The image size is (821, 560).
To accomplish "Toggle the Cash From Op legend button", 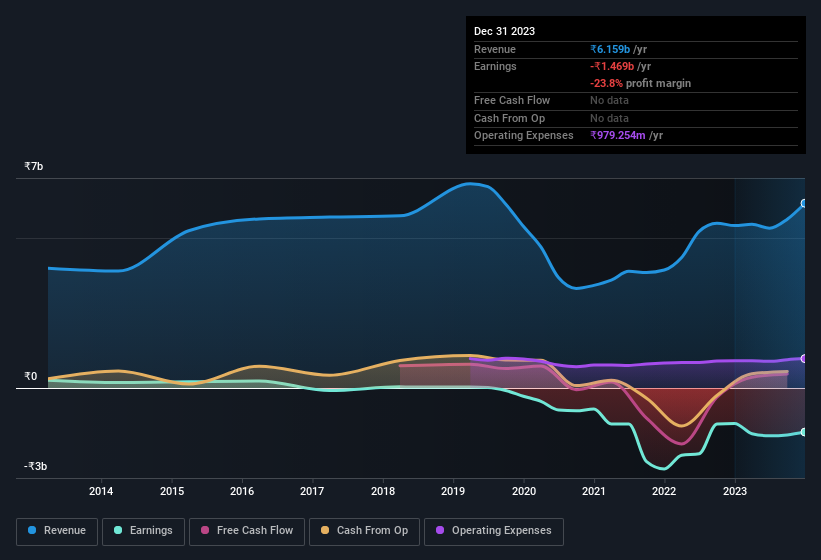I will pos(364,532).
